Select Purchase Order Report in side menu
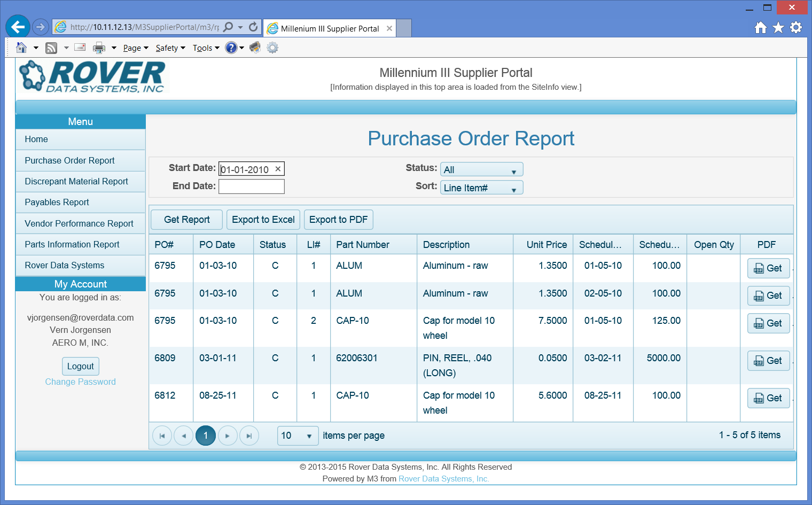The height and width of the screenshot is (505, 812). 81,160
